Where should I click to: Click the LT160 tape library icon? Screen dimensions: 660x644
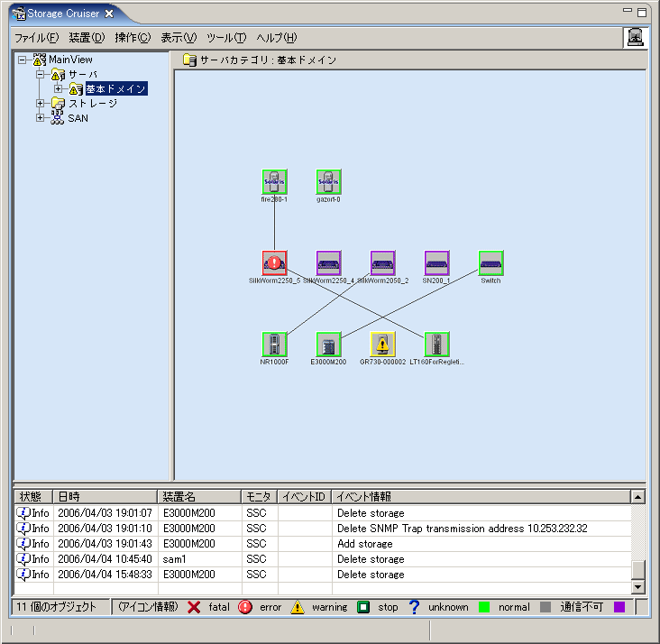[436, 345]
